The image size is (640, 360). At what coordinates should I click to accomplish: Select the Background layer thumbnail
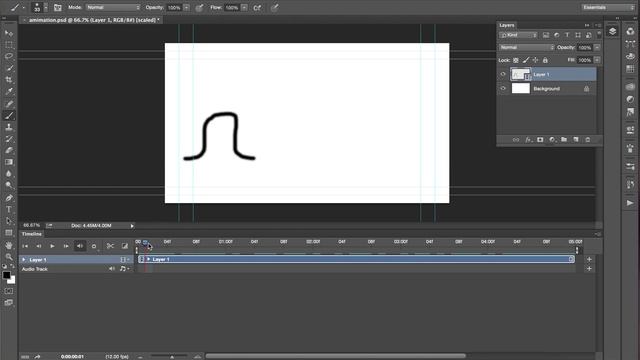coord(520,89)
